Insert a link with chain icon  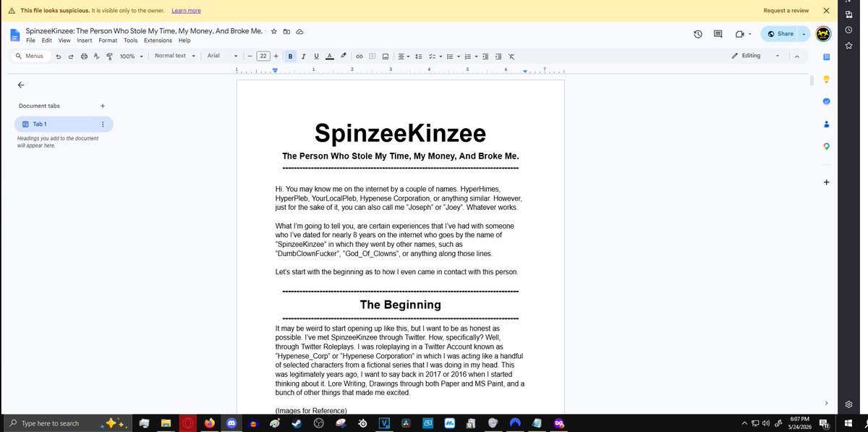pos(359,56)
